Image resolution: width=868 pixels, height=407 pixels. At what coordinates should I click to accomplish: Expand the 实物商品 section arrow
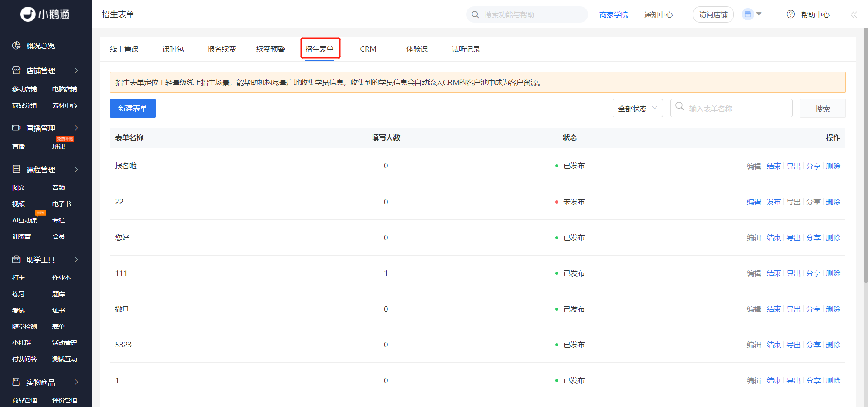[76, 382]
